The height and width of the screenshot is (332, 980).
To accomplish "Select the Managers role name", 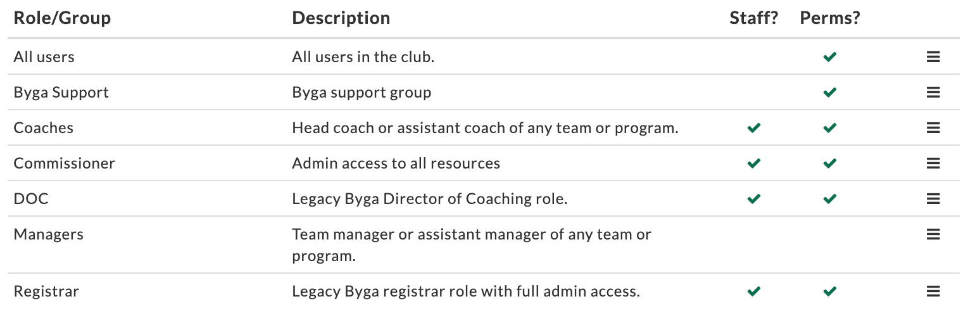I will click(48, 234).
